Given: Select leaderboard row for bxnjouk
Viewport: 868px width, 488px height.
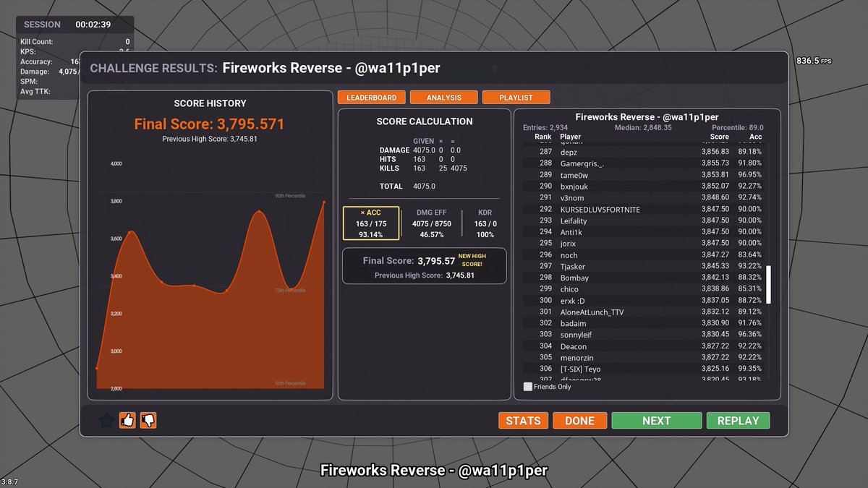Looking at the screenshot, I should [x=644, y=187].
